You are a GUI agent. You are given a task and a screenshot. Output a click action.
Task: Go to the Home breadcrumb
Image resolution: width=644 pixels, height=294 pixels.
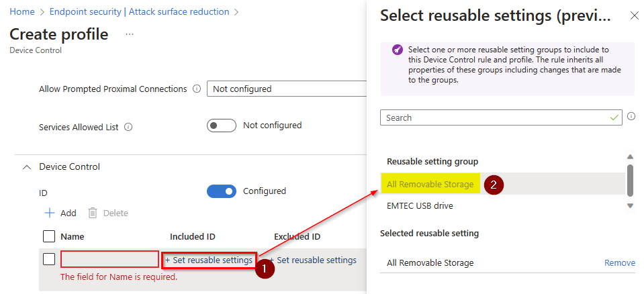click(22, 11)
